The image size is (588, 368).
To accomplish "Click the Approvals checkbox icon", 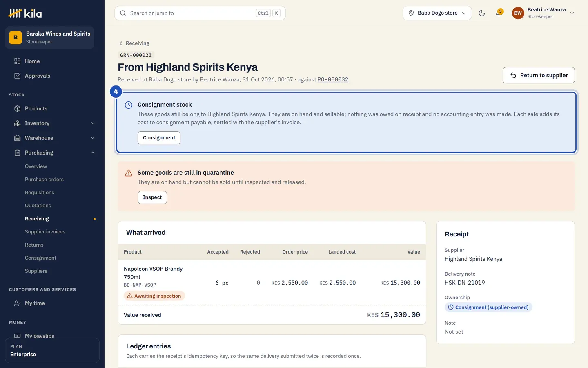I will pos(17,76).
